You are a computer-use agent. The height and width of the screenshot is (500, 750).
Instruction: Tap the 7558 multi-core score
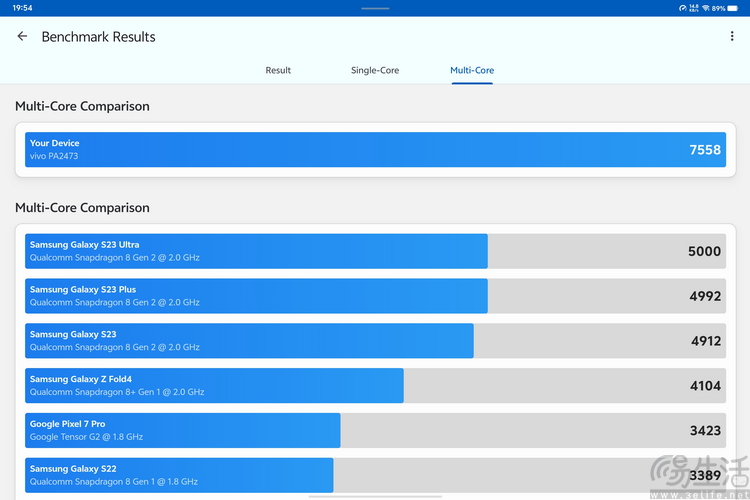[x=705, y=150]
